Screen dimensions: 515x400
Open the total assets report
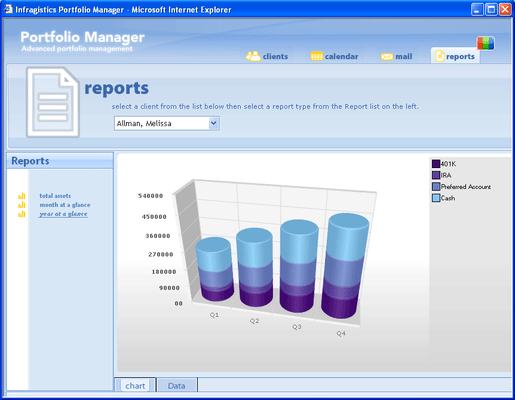coord(55,196)
